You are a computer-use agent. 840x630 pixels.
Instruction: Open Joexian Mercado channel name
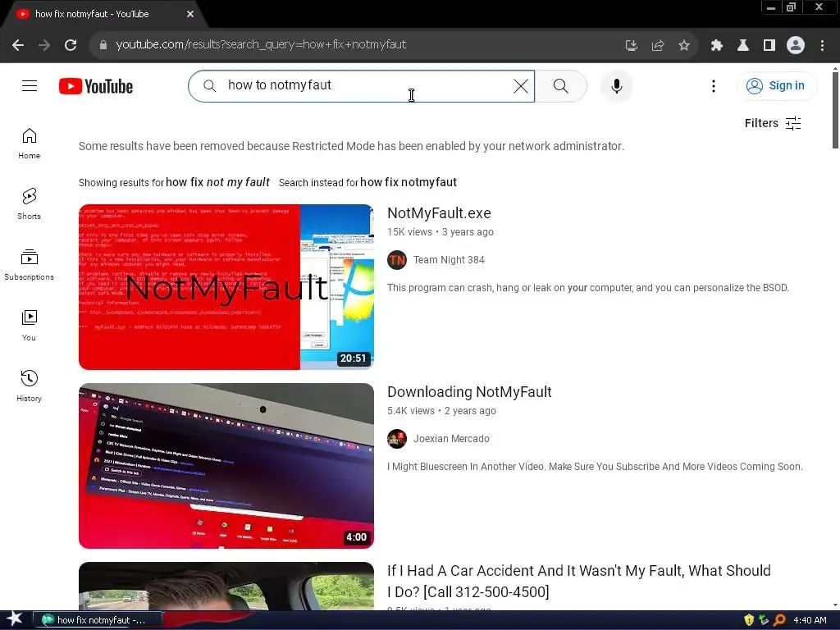[451, 439]
